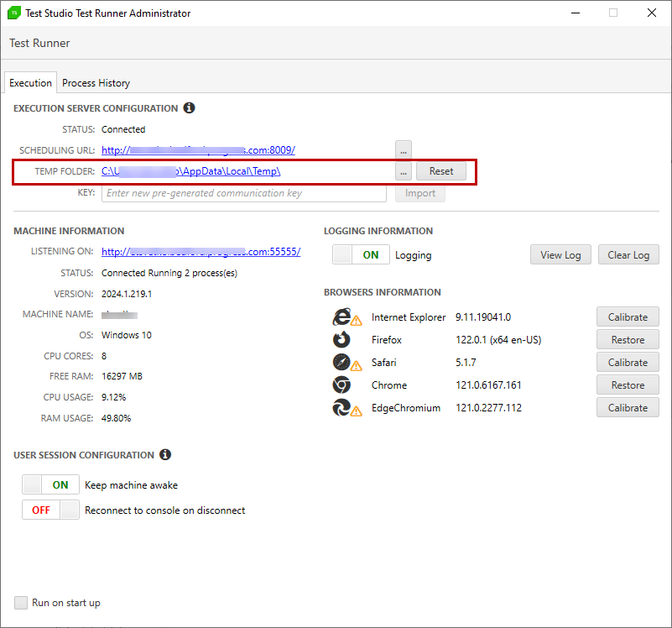The image size is (672, 628).
Task: Click the Firefox browser icon
Action: point(341,340)
